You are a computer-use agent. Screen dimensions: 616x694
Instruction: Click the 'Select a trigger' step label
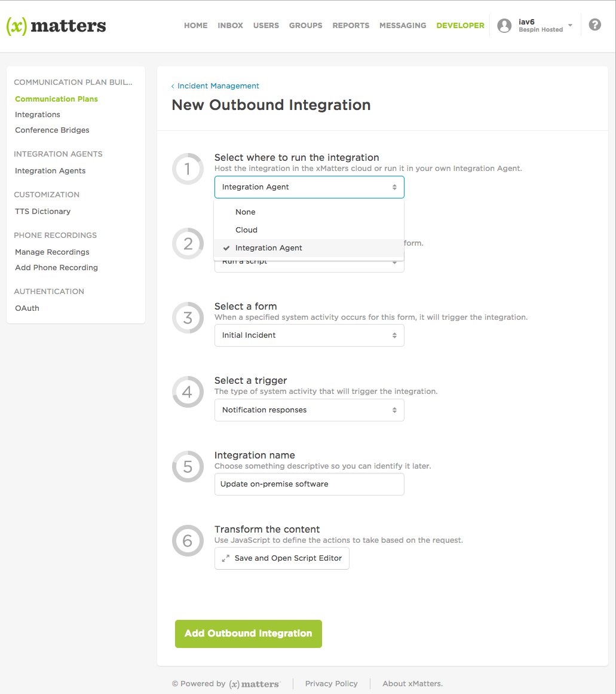[x=250, y=381]
